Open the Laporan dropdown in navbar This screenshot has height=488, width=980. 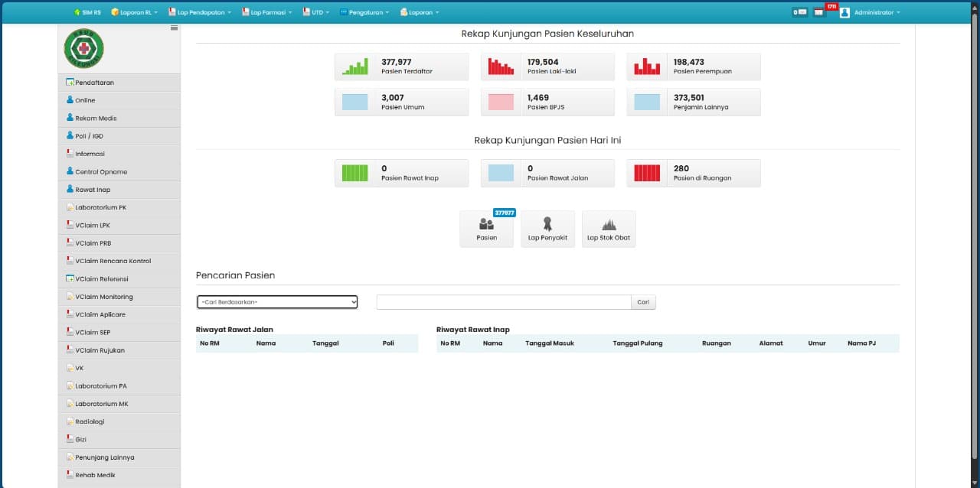[x=420, y=12]
